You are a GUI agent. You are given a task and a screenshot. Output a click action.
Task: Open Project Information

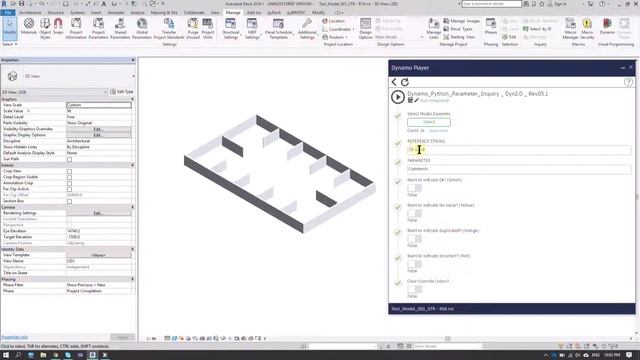pyautogui.click(x=76, y=28)
